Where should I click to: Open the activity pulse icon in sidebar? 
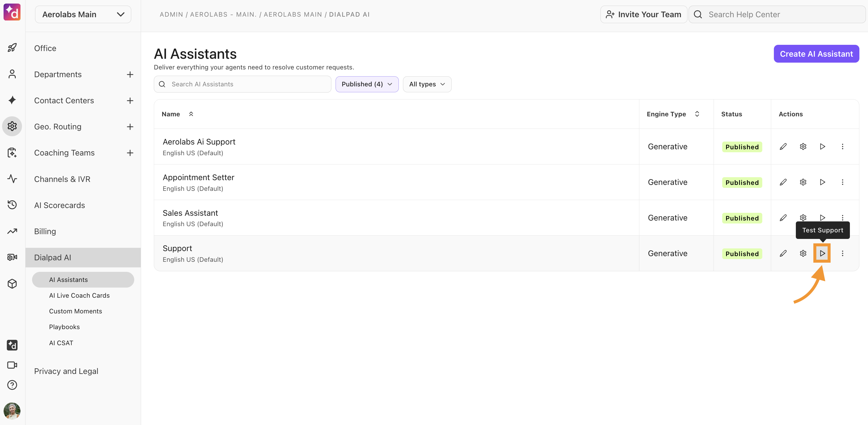coord(12,178)
